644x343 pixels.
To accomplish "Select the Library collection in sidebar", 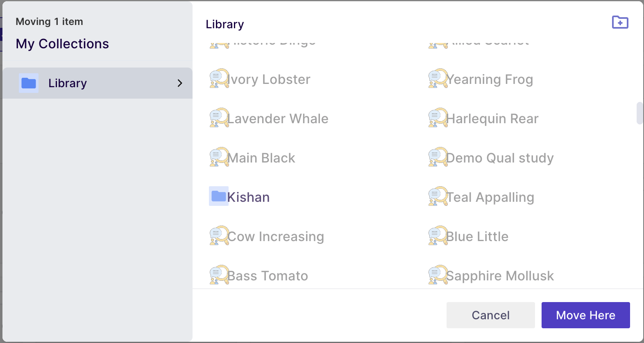I will coord(98,83).
